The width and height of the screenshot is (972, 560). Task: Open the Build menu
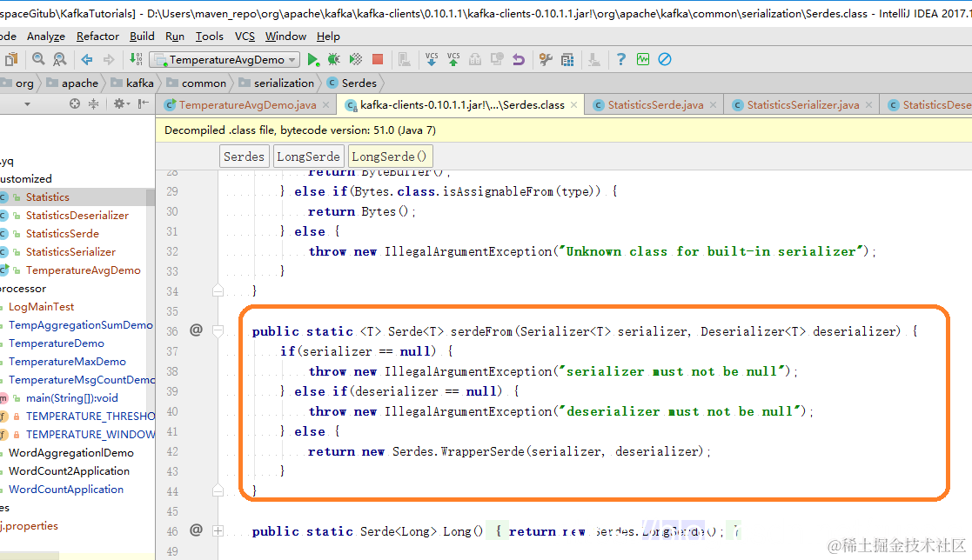(142, 37)
